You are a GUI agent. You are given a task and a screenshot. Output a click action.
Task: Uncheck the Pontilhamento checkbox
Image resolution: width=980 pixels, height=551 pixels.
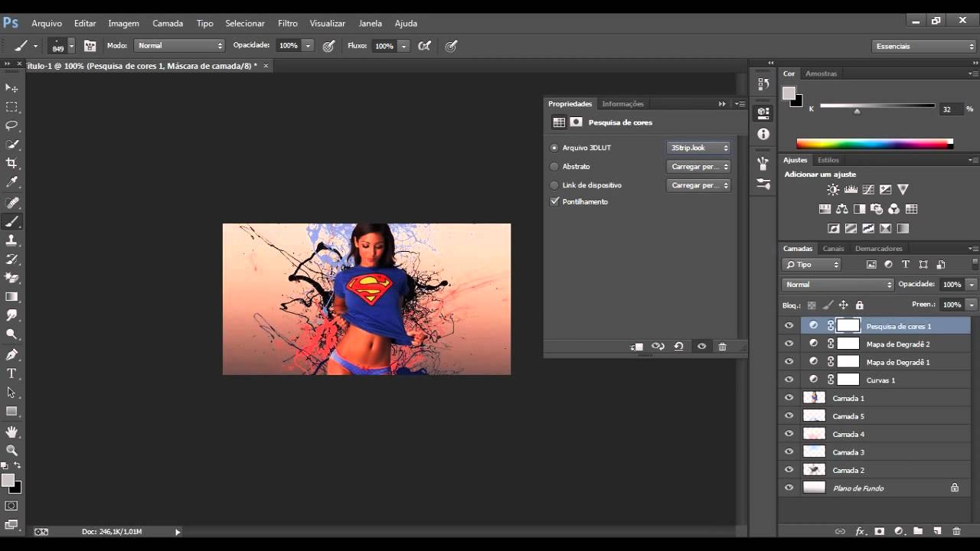[555, 201]
